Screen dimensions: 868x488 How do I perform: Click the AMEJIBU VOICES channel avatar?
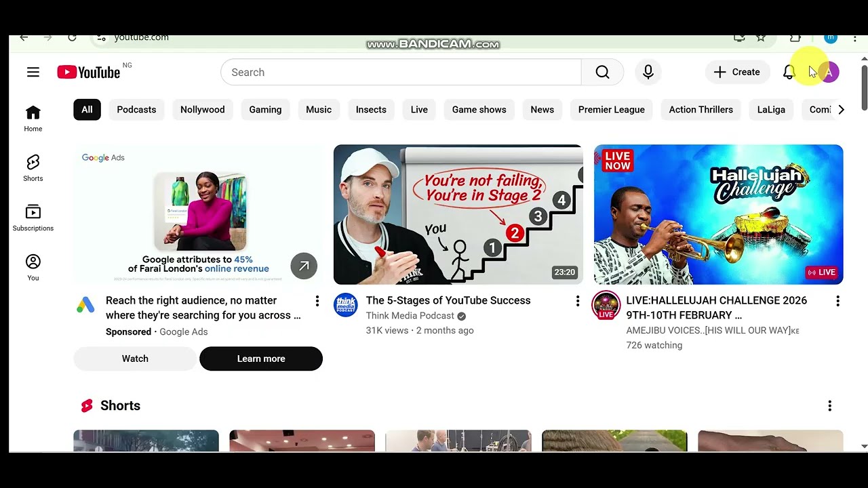(x=606, y=305)
